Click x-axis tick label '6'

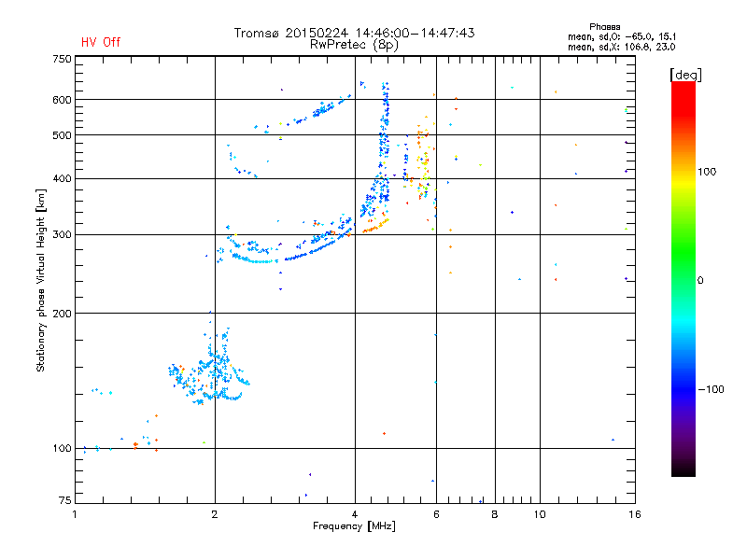tap(436, 514)
